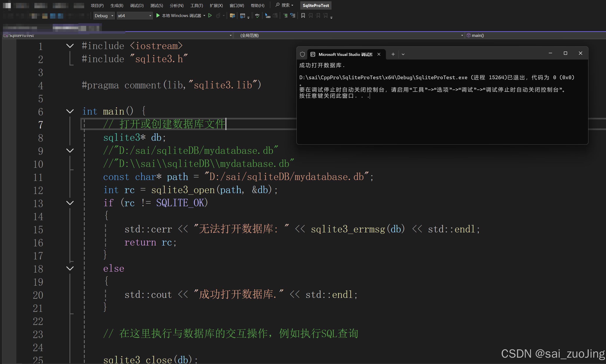Viewport: 606px width, 364px height.
Task: Click the #pragma comment line 4
Action: [172, 85]
